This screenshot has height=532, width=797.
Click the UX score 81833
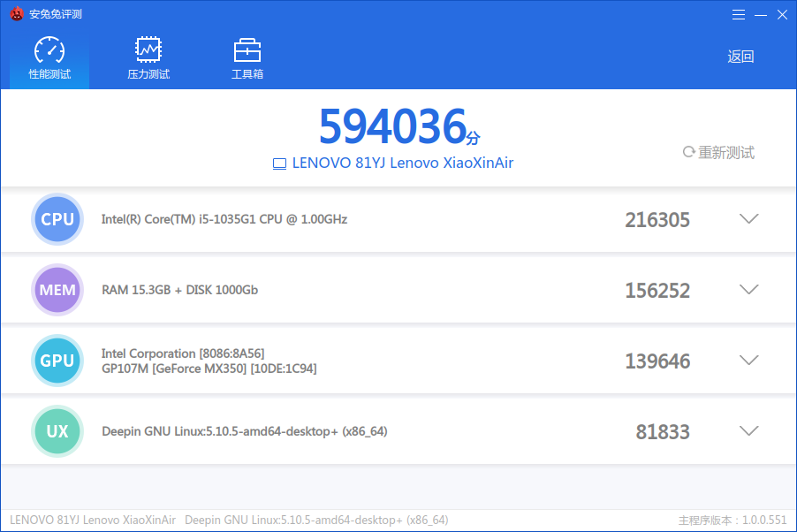tap(663, 432)
